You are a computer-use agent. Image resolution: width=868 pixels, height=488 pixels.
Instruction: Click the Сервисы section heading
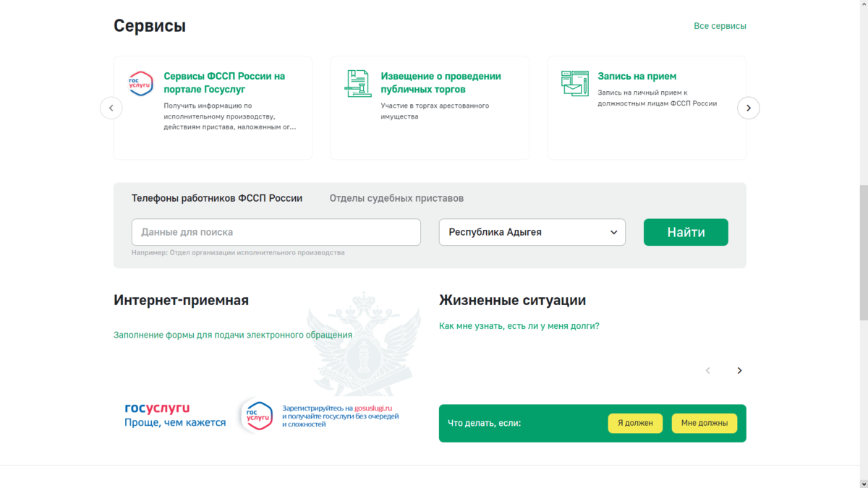pos(150,26)
